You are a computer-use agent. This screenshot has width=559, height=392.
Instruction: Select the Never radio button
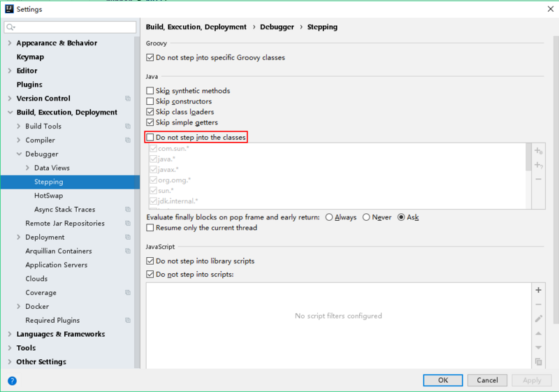366,217
